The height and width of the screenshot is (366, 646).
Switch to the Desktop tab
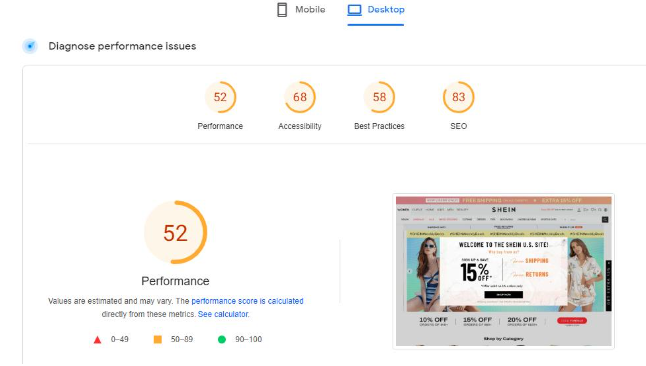click(376, 10)
